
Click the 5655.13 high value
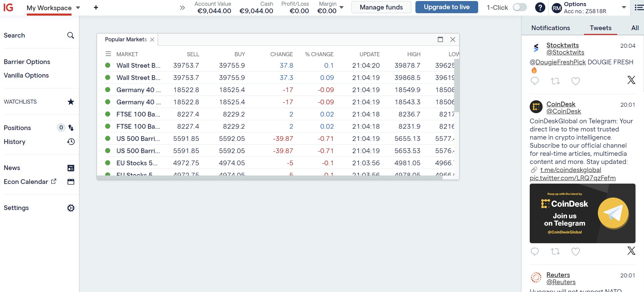point(407,139)
